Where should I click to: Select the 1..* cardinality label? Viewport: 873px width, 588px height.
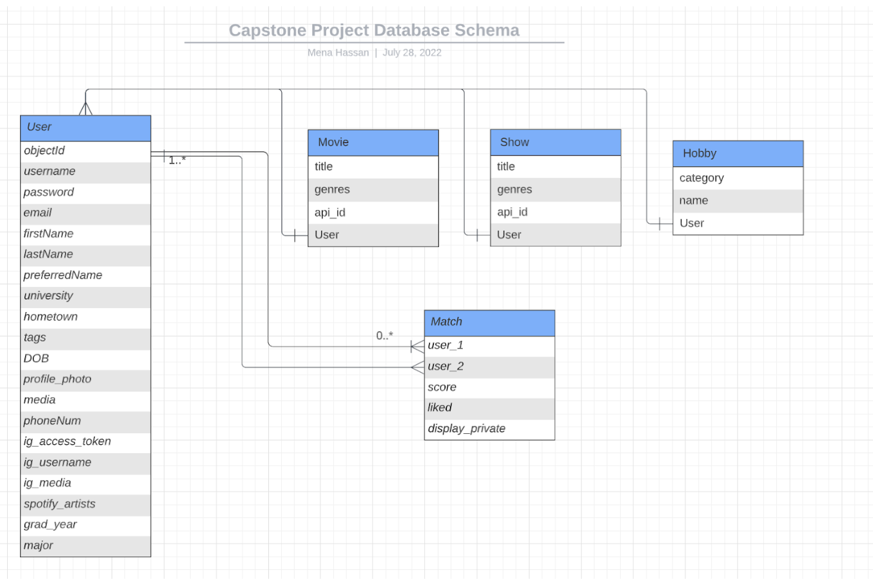(177, 159)
